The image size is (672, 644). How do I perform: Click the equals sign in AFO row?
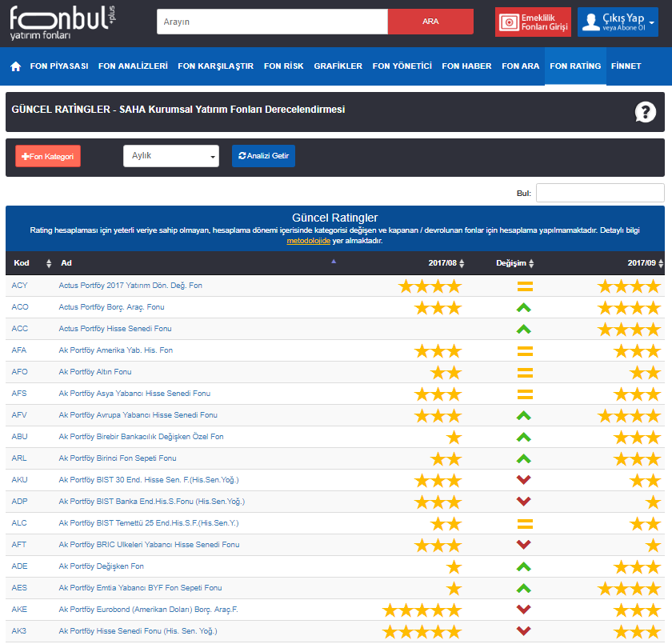pos(525,373)
